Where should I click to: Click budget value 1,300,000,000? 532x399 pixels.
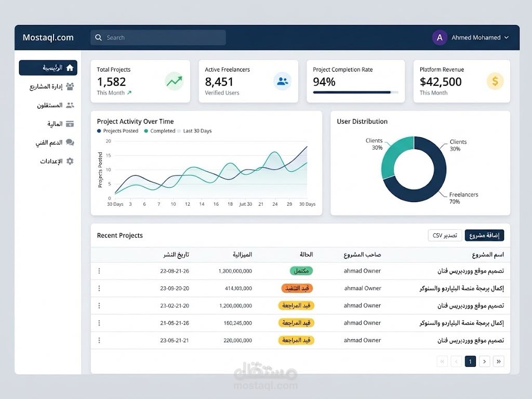235,271
